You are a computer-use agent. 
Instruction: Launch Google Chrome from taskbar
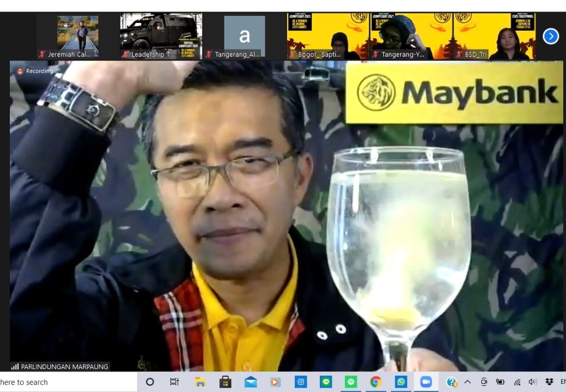[x=376, y=382]
